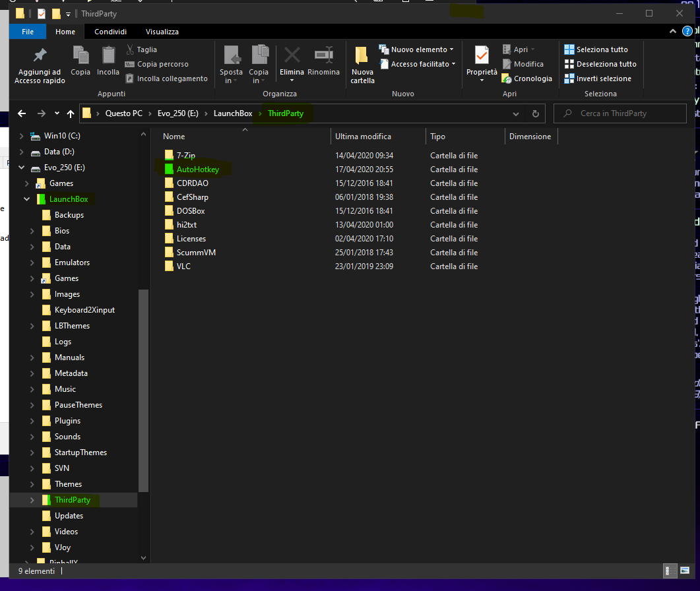Open Nuovo elemento dropdown
The height and width of the screenshot is (591, 700).
pos(416,49)
